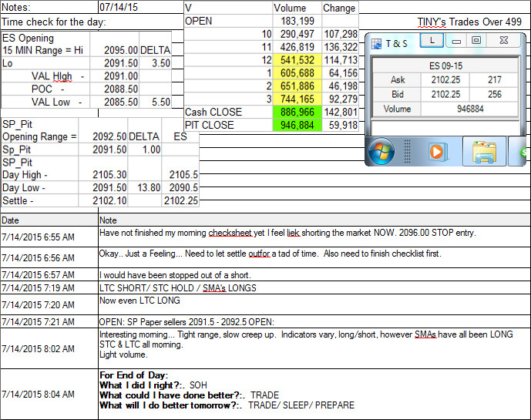Select note Now even LTC LONG
Screen dimensions: 531x420
point(314,304)
